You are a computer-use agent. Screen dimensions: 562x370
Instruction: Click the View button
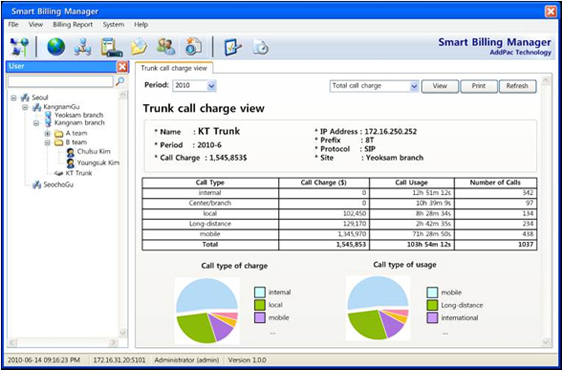440,86
